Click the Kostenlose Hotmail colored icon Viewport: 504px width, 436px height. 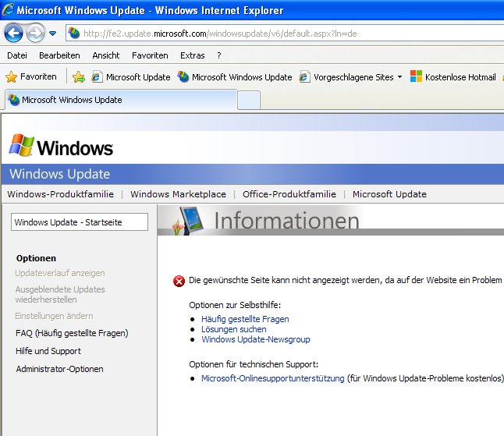coord(416,76)
